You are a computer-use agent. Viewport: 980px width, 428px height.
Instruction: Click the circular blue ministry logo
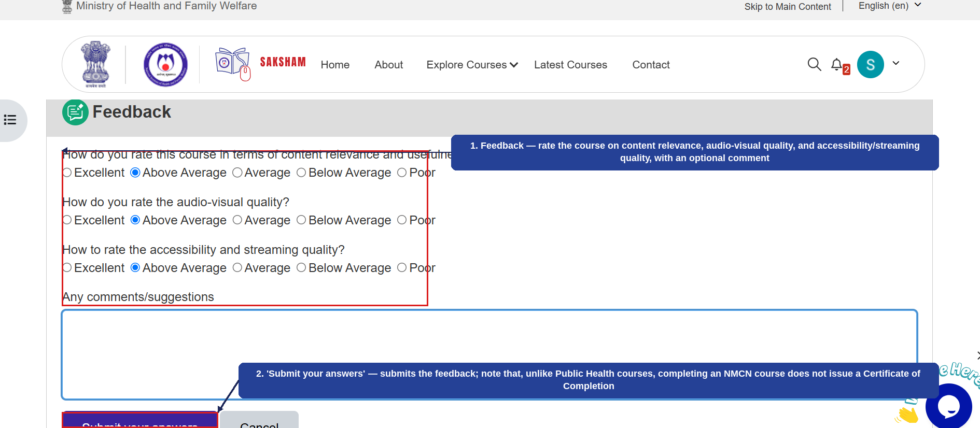pyautogui.click(x=165, y=64)
